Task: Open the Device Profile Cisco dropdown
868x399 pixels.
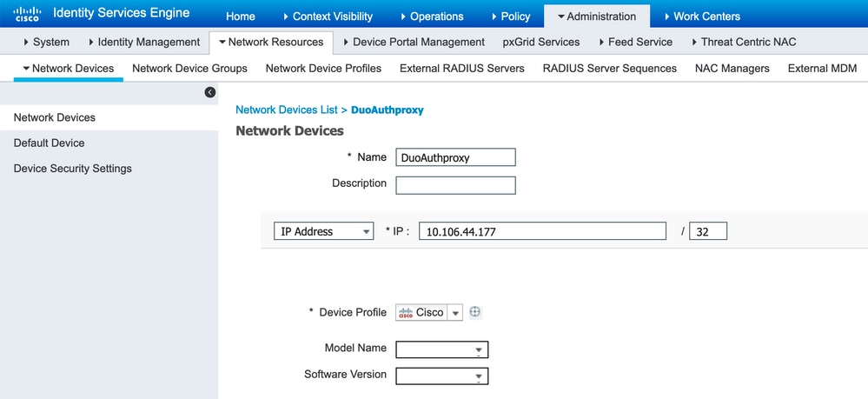Action: click(454, 313)
